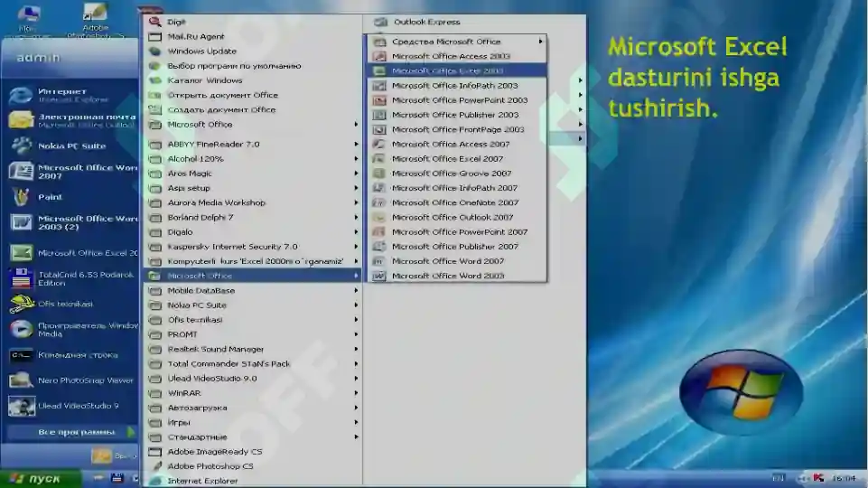Select Создать документ Office entry

[253, 109]
